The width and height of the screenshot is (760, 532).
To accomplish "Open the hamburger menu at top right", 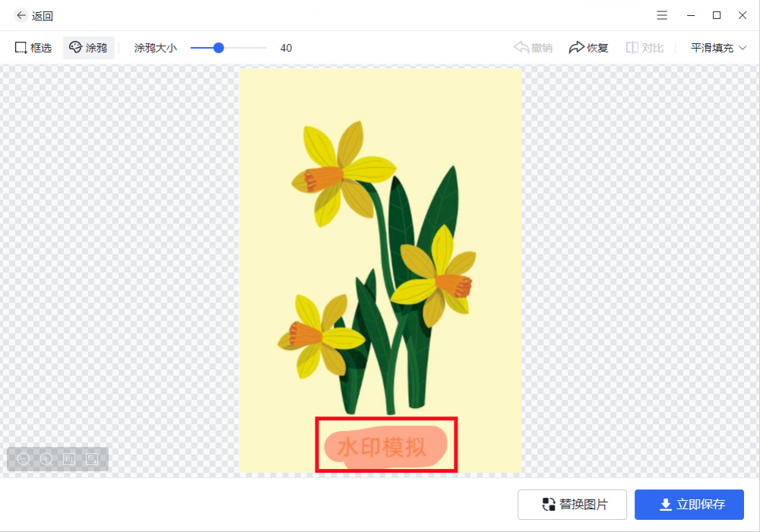I will point(662,14).
